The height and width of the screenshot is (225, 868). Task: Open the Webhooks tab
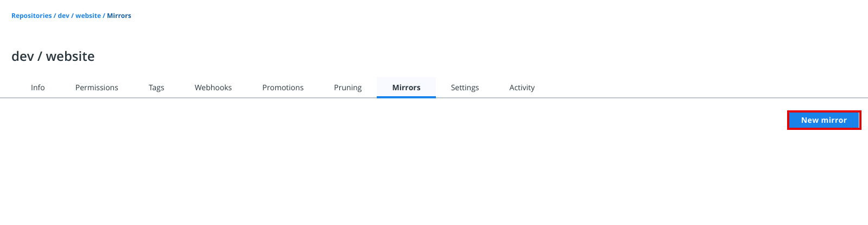(213, 87)
